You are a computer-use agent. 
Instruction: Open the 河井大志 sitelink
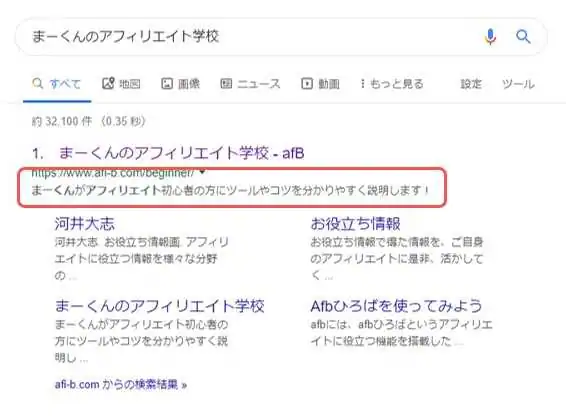point(84,224)
